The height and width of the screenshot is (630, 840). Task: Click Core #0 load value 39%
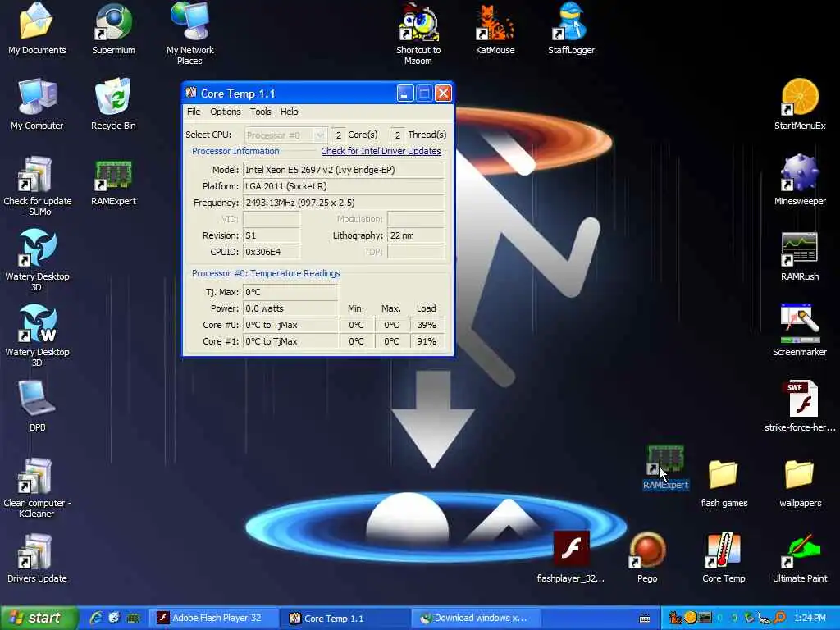point(427,325)
